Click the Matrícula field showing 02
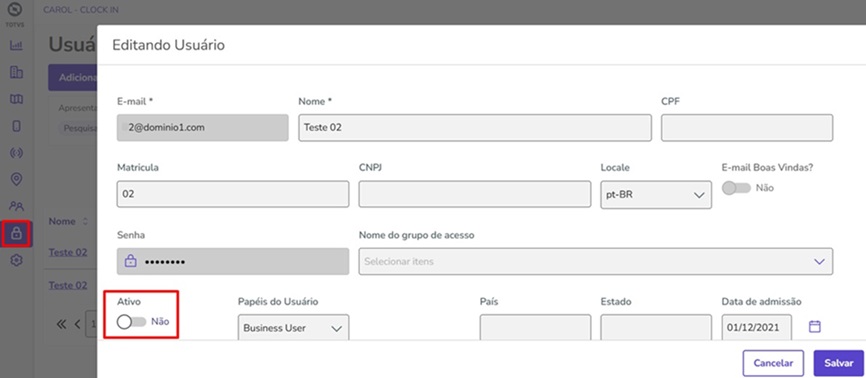The width and height of the screenshot is (866, 378). [233, 195]
